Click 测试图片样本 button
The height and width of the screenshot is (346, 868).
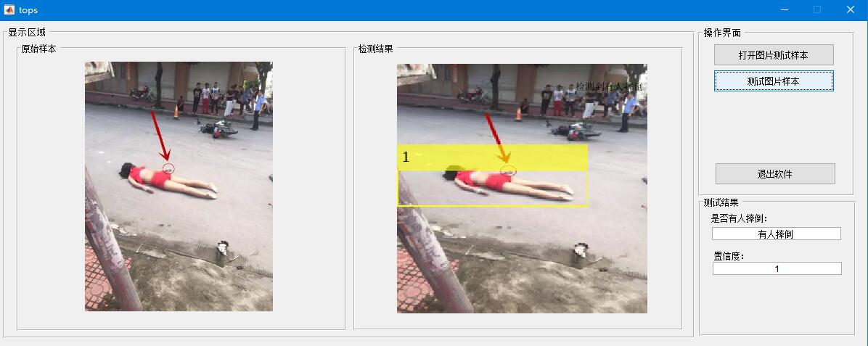[774, 81]
